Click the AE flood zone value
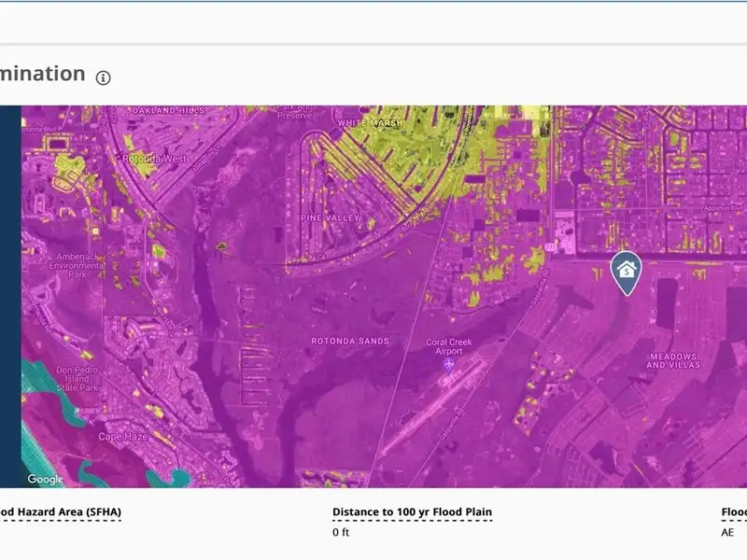This screenshot has width=747, height=560. (727, 532)
